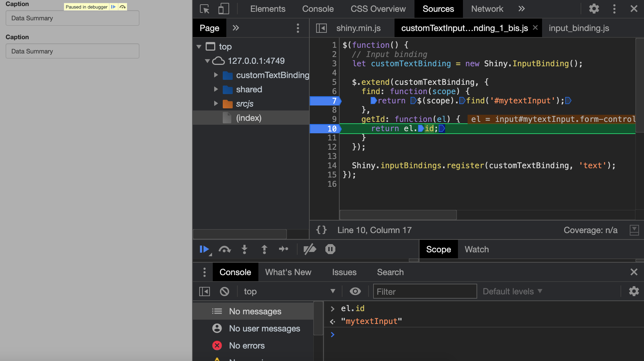Viewport: 644px width, 361px height.
Task: Open the JavaScript context dropdown showing top
Action: tap(289, 292)
